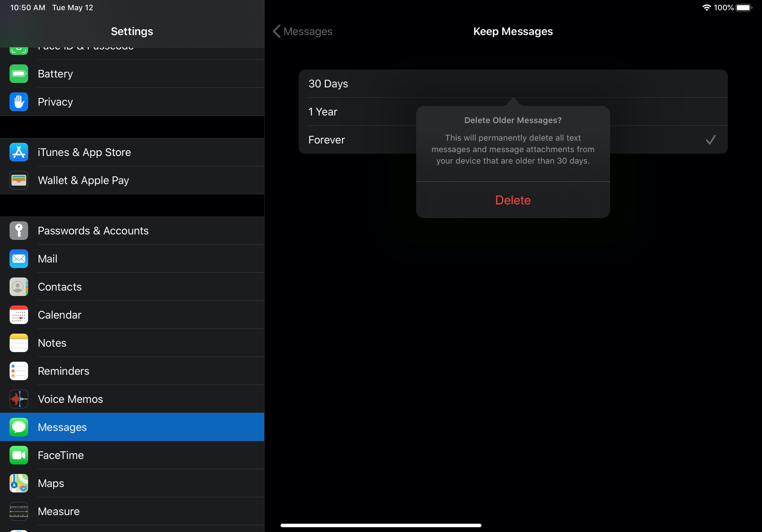
Task: Select the Contacts app icon
Action: (x=19, y=286)
